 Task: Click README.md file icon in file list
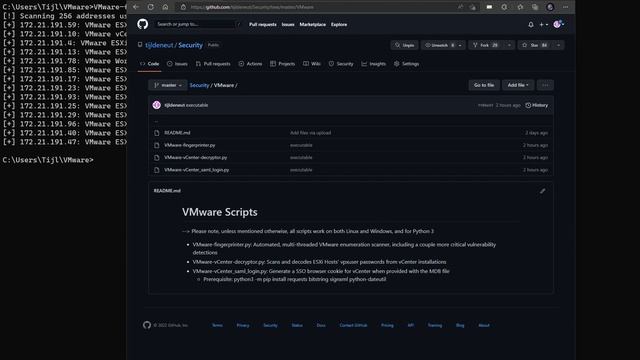tap(157, 133)
